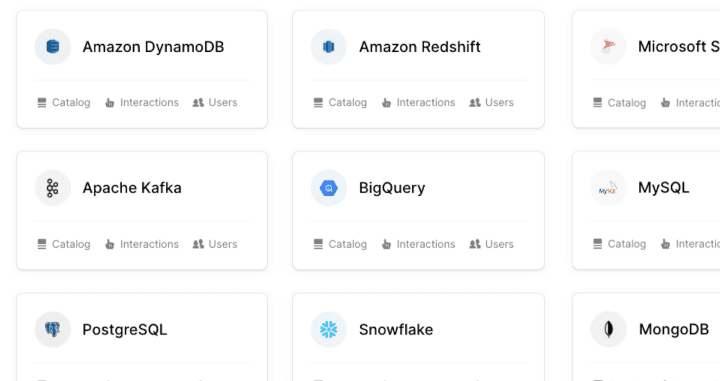Click the Amazon DynamoDB logo icon
720x381 pixels.
tap(53, 47)
